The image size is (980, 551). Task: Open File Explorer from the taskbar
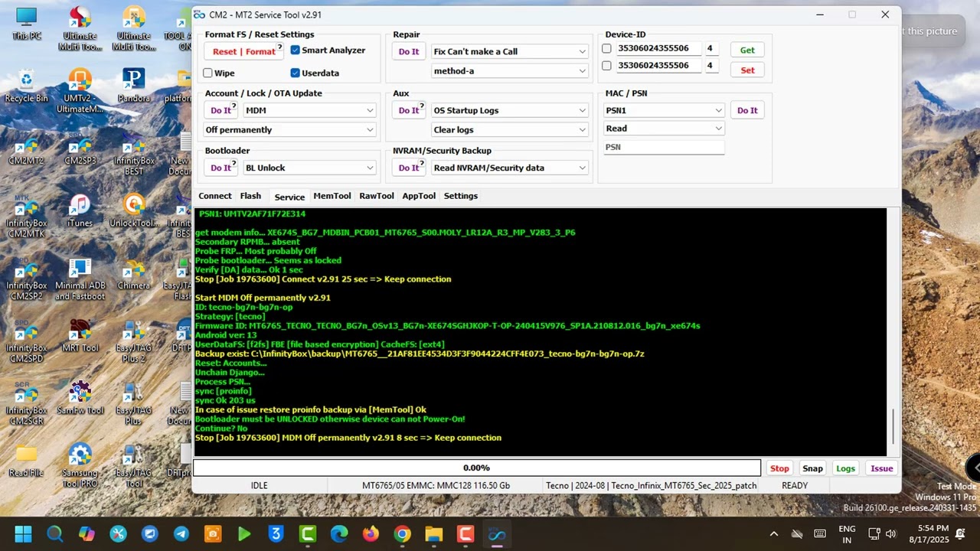[x=433, y=533]
